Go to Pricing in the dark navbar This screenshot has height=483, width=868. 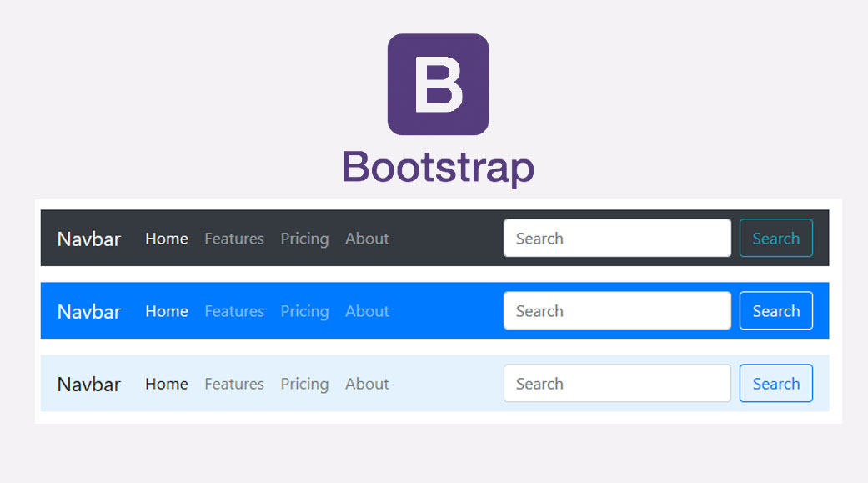[x=304, y=239]
